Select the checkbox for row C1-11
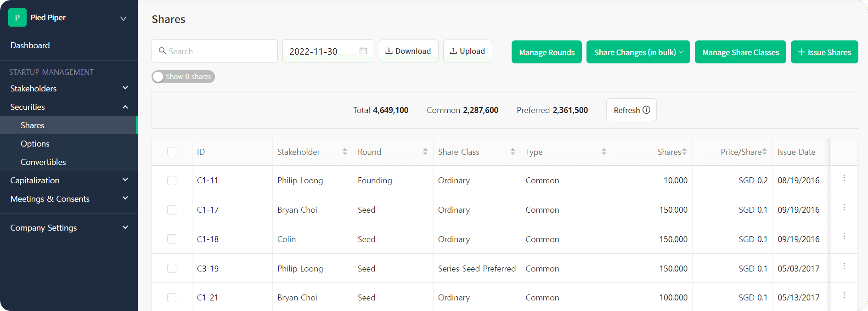This screenshot has width=868, height=311. [x=172, y=181]
